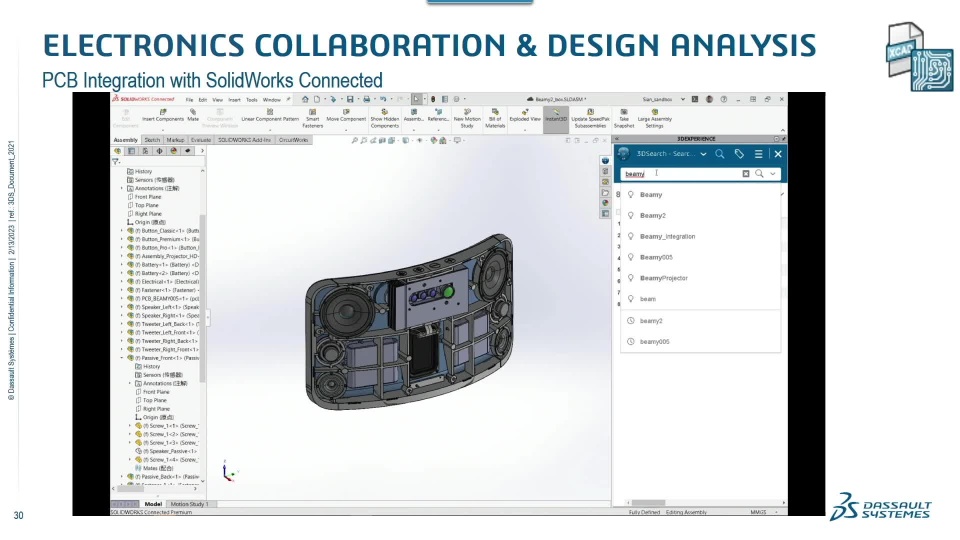960x540 pixels.
Task: Expand Annotations under assembly root
Action: coord(122,189)
